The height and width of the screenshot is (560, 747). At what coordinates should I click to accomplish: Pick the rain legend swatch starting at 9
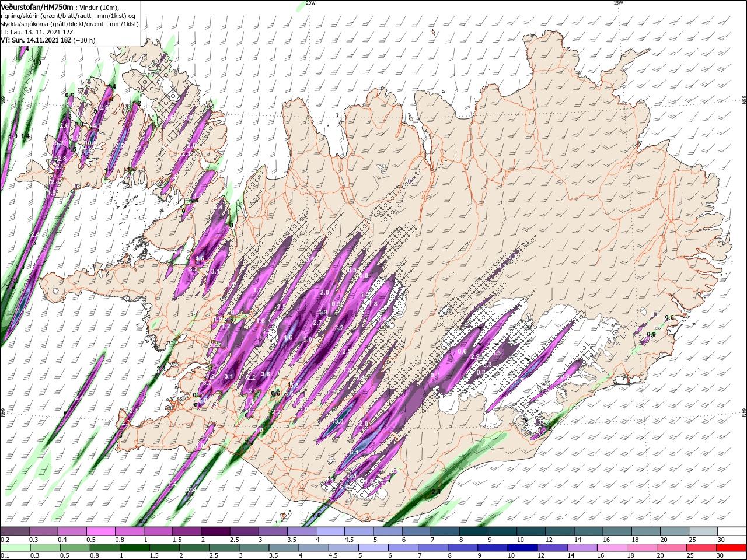click(492, 548)
